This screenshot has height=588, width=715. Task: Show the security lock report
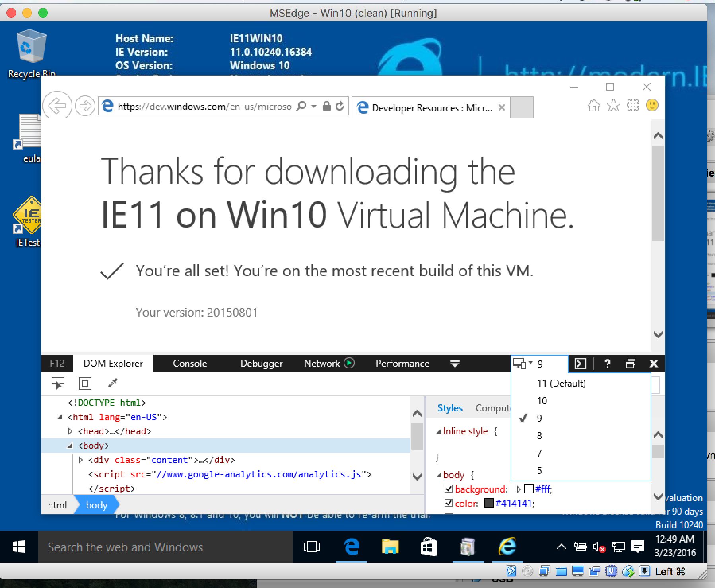click(x=326, y=106)
